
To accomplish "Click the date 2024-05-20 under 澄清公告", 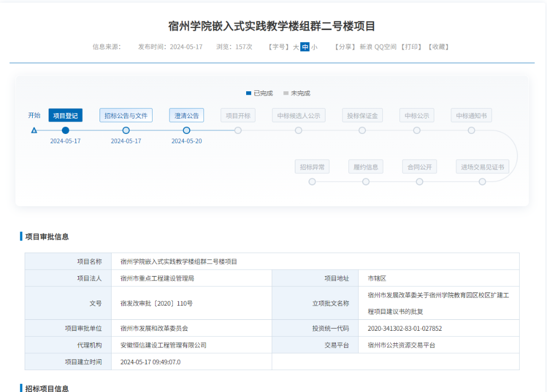I will [187, 141].
